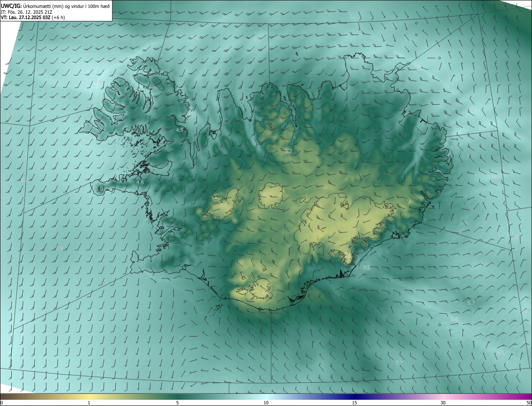This screenshot has height=406, width=532.
Task: Click the 5.0 value label on the peninsula
Action: click(x=99, y=189)
